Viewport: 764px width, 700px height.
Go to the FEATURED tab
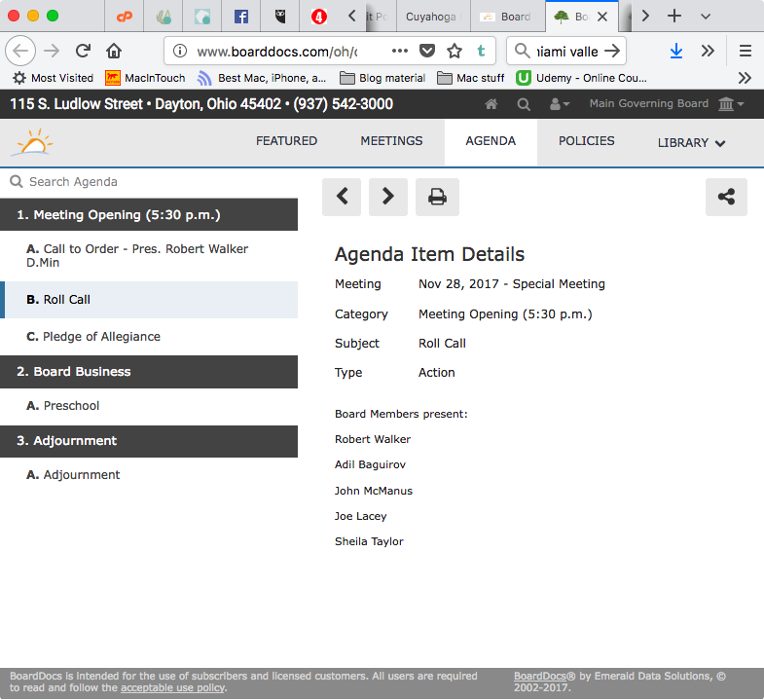click(286, 141)
